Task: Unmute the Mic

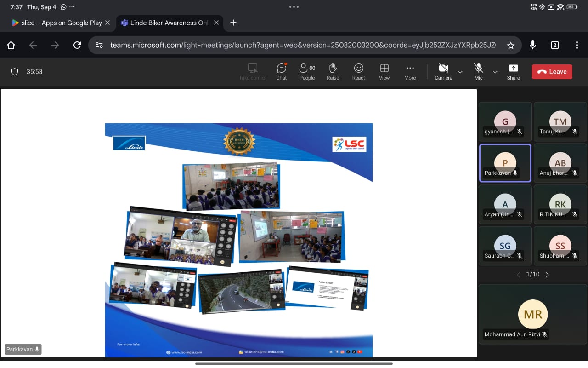Action: click(478, 72)
